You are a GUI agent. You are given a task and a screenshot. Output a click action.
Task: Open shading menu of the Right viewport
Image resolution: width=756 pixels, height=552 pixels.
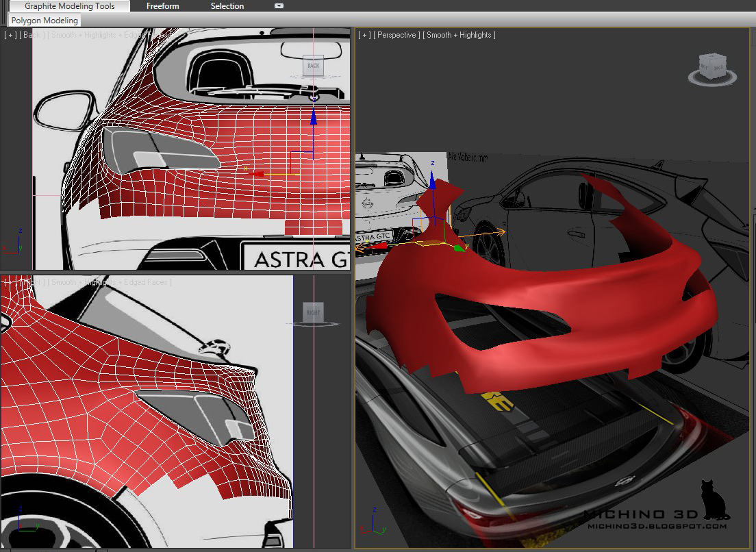(110, 282)
